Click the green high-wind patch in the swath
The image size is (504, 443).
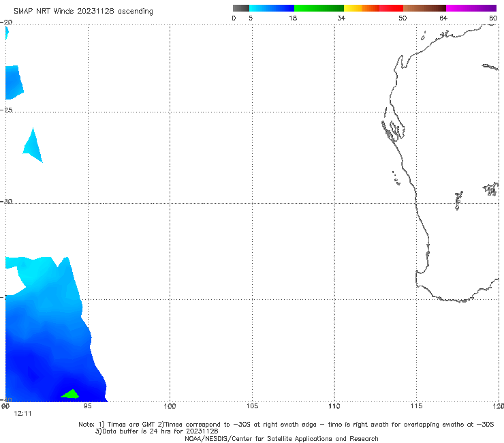pos(70,394)
